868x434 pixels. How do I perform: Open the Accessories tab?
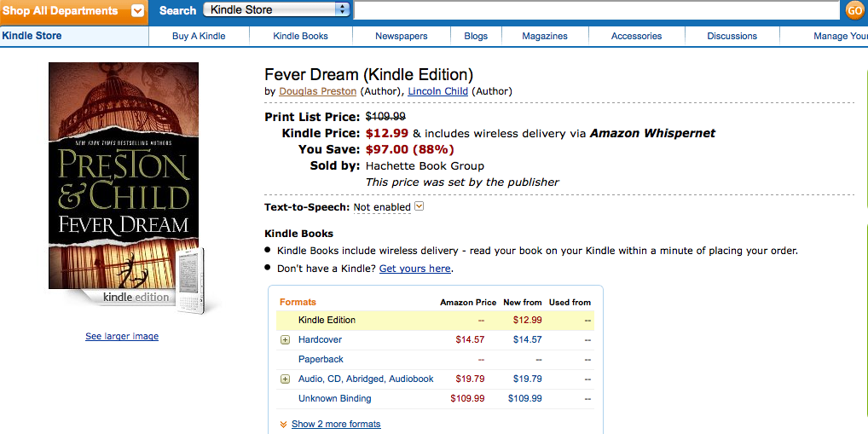[x=636, y=36]
